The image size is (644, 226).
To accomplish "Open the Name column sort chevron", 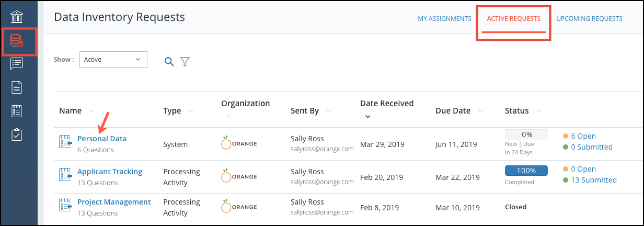I will (91, 111).
